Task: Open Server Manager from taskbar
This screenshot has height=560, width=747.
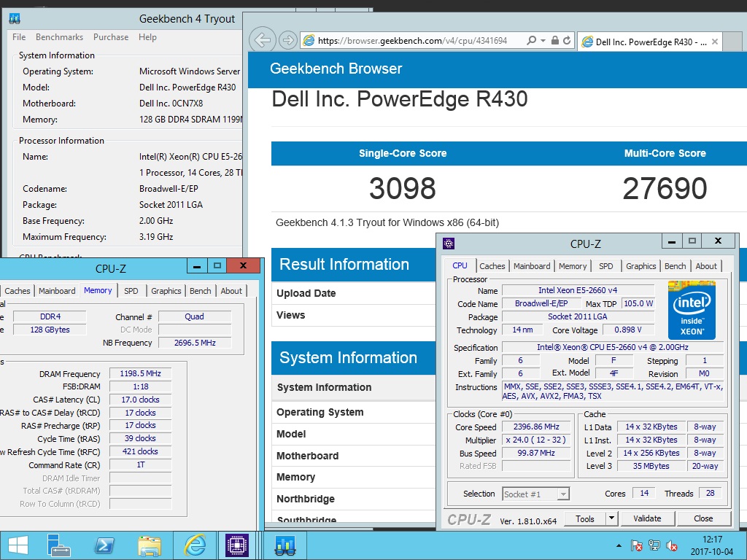Action: [59, 545]
